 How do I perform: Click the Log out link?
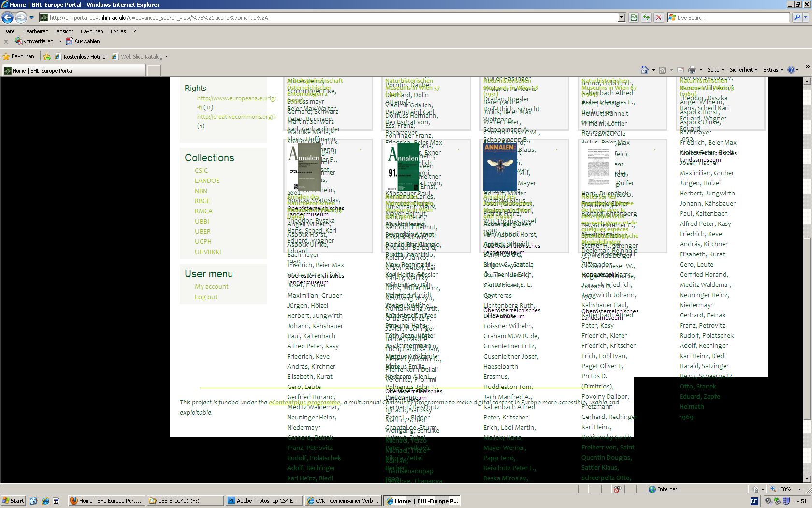click(206, 297)
